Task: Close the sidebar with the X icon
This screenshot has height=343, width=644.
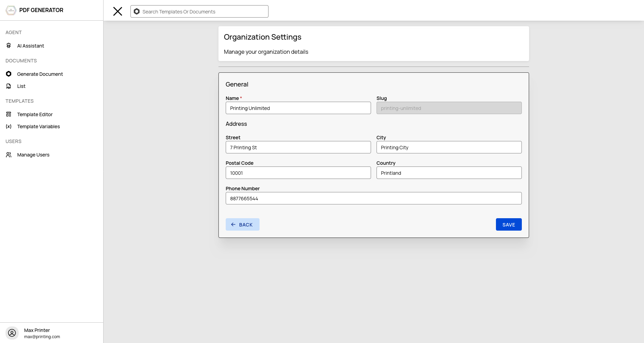Action: point(118,11)
